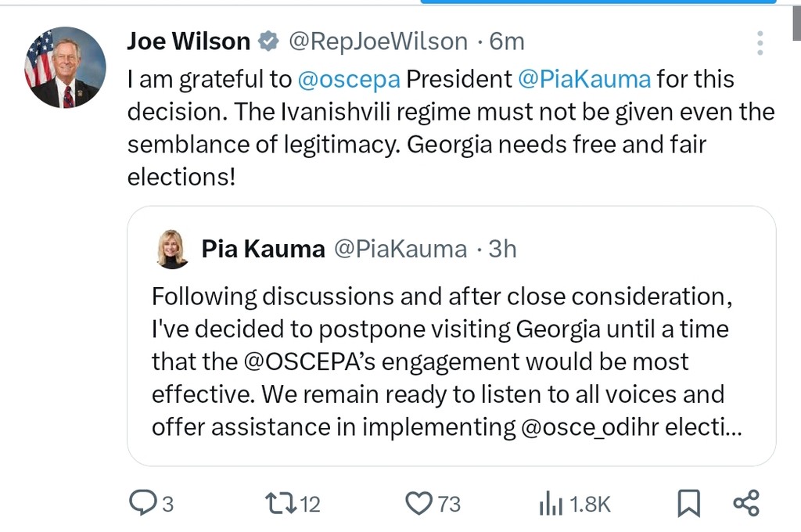This screenshot has height=532, width=801.
Task: Open the @RepJoeWilson handle
Action: tap(379, 41)
